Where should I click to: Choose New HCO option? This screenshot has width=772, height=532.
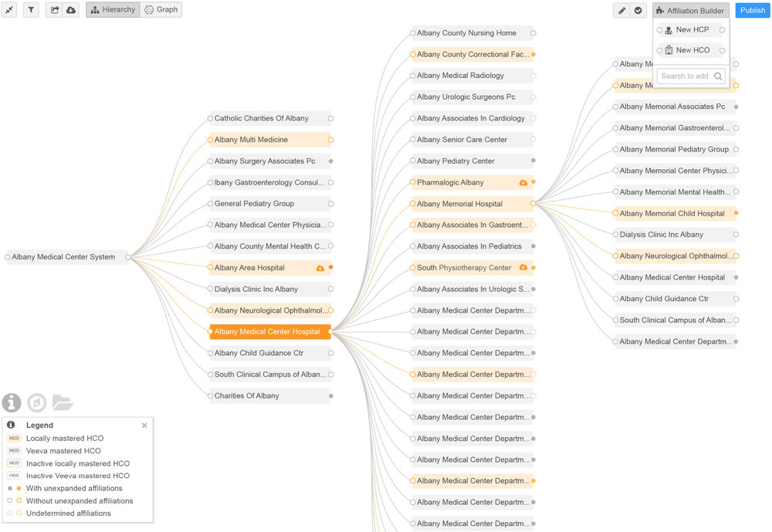[x=691, y=50]
